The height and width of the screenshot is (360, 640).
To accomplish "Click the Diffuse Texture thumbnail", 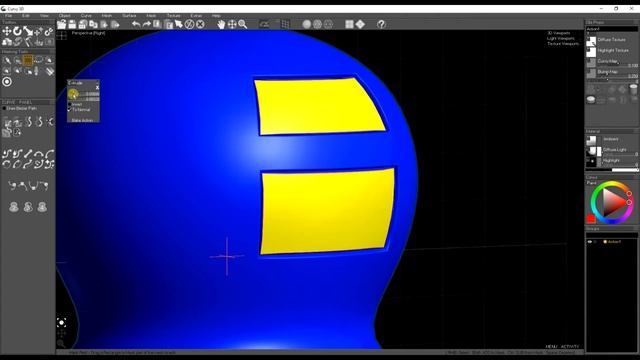I will [591, 41].
